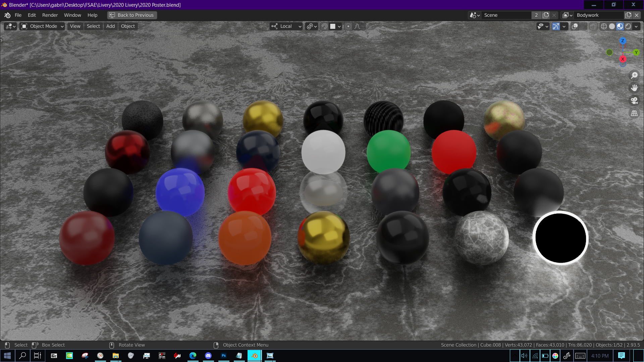644x362 pixels.
Task: Open the snap element options dropdown
Action: [335, 26]
